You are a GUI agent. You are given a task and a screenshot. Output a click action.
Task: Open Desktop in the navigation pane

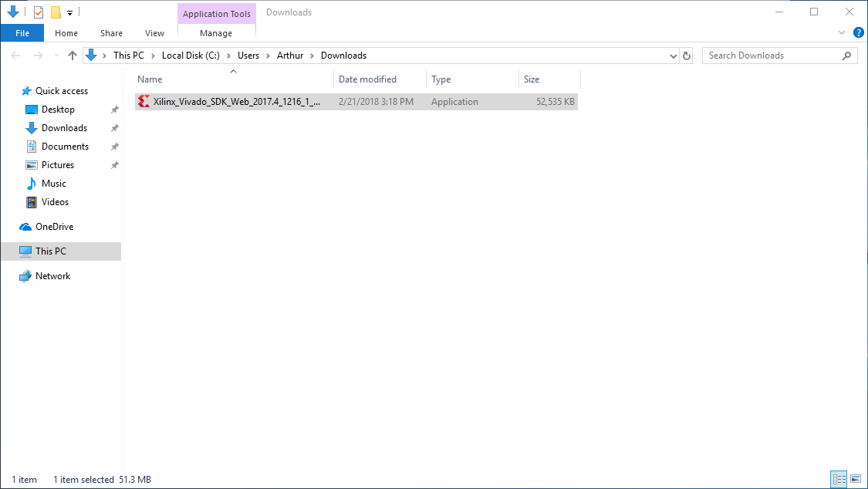pyautogui.click(x=58, y=110)
